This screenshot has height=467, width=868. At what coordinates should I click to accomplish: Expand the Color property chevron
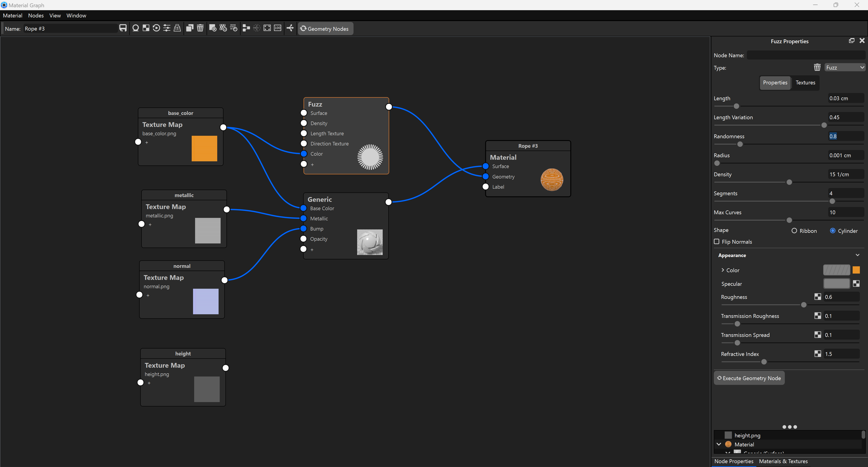pyautogui.click(x=722, y=270)
